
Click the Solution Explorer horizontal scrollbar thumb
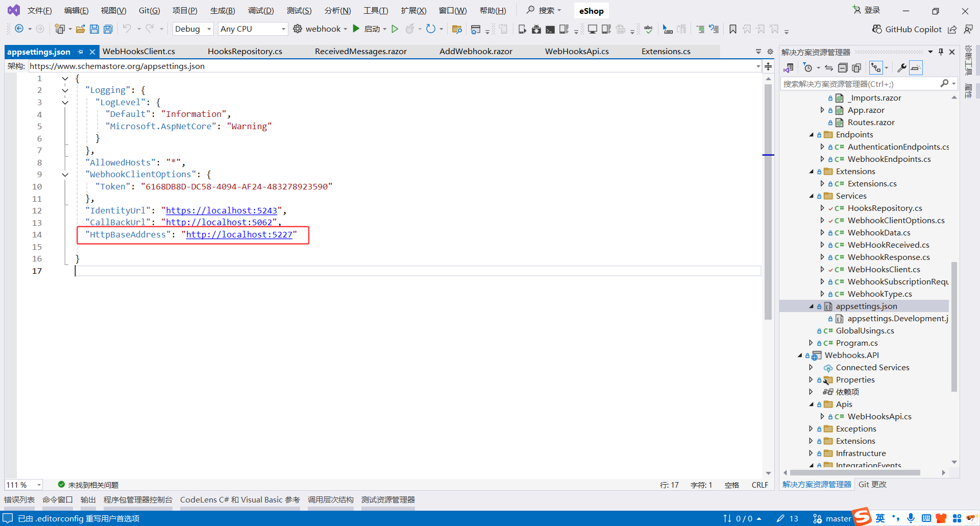[855, 472]
